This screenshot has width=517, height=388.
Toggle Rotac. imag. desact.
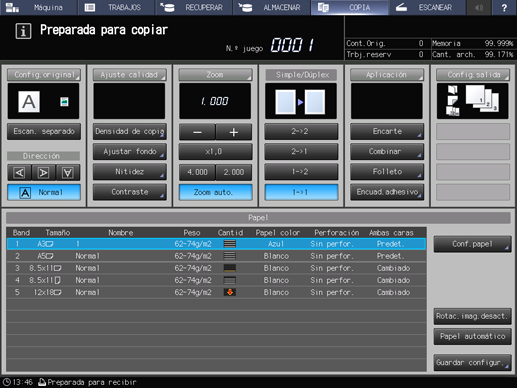tap(472, 316)
